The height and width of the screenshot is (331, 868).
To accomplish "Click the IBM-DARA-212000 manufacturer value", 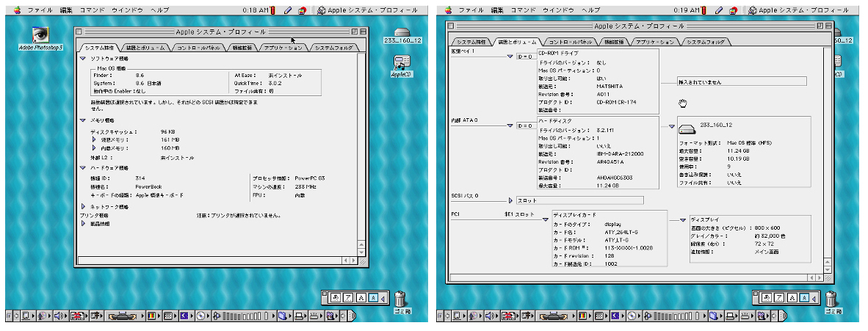I will [x=620, y=153].
